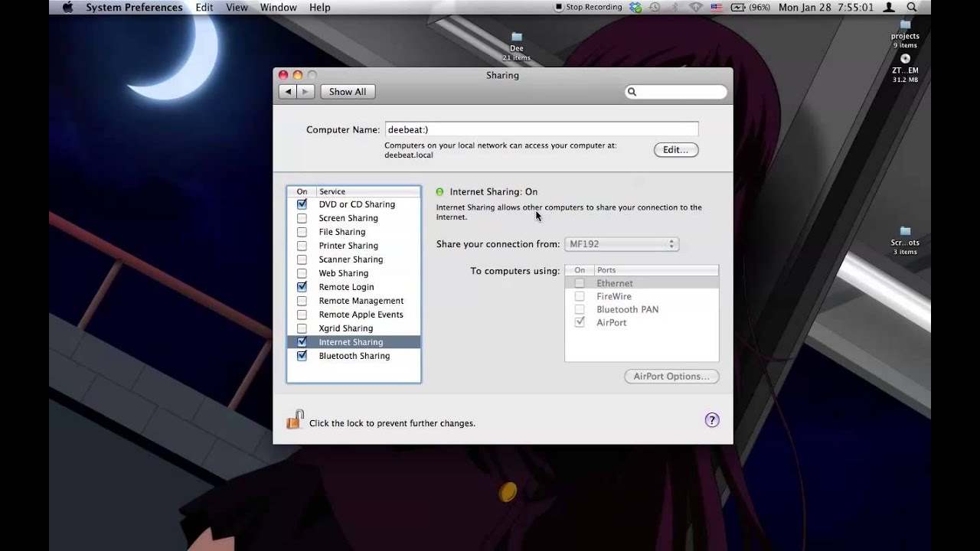
Task: Open the MF192 connection source dropdown
Action: click(622, 244)
